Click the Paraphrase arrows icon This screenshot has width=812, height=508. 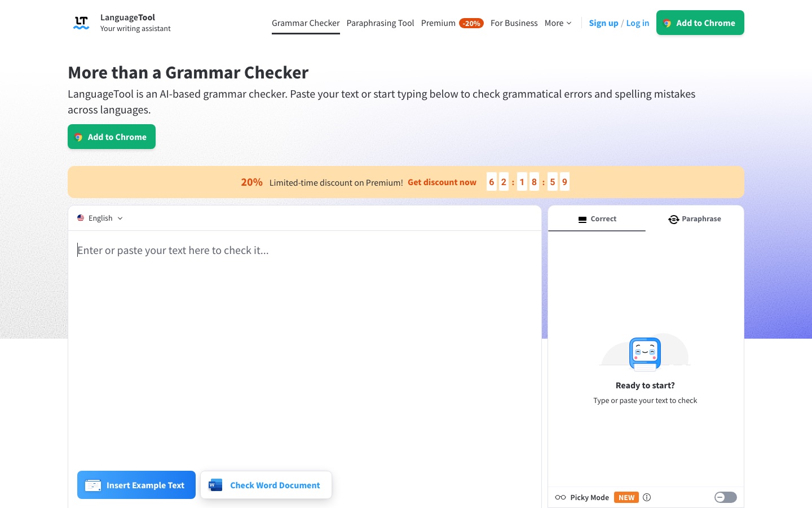click(673, 219)
